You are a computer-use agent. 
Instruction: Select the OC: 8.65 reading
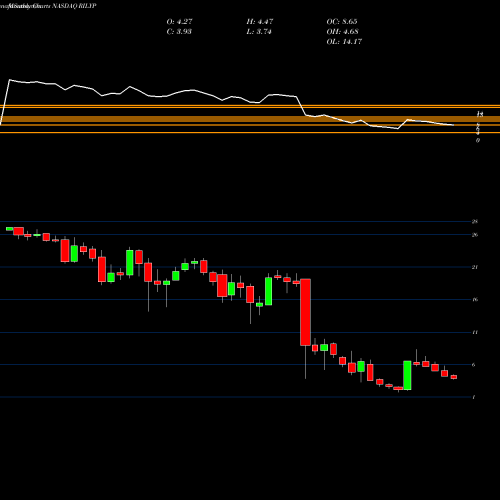tap(342, 22)
